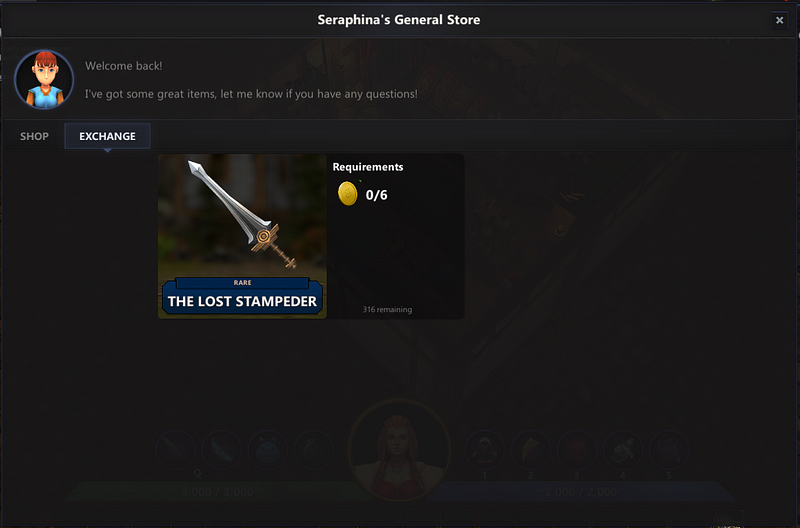Screen dimensions: 800x528
Task: Activate the potion bottle in slot 4
Action: (x=623, y=450)
